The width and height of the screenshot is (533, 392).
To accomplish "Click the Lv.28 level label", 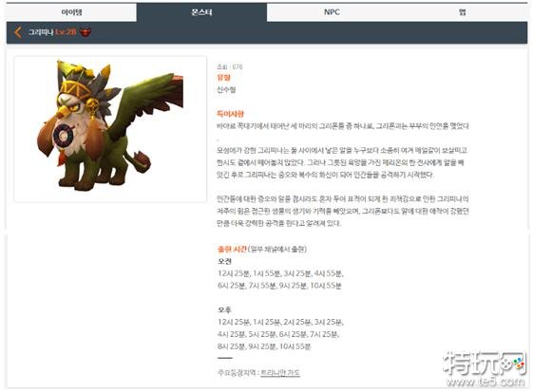I will pos(66,32).
